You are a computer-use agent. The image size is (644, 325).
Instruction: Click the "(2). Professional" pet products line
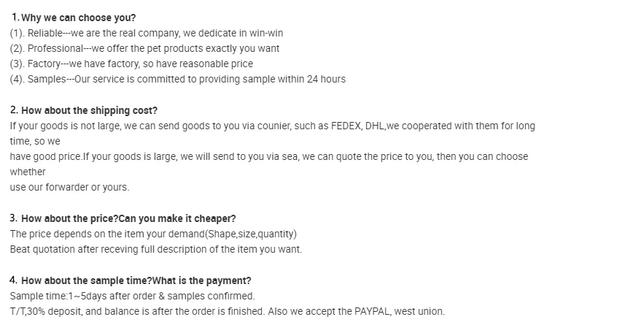[x=144, y=48]
